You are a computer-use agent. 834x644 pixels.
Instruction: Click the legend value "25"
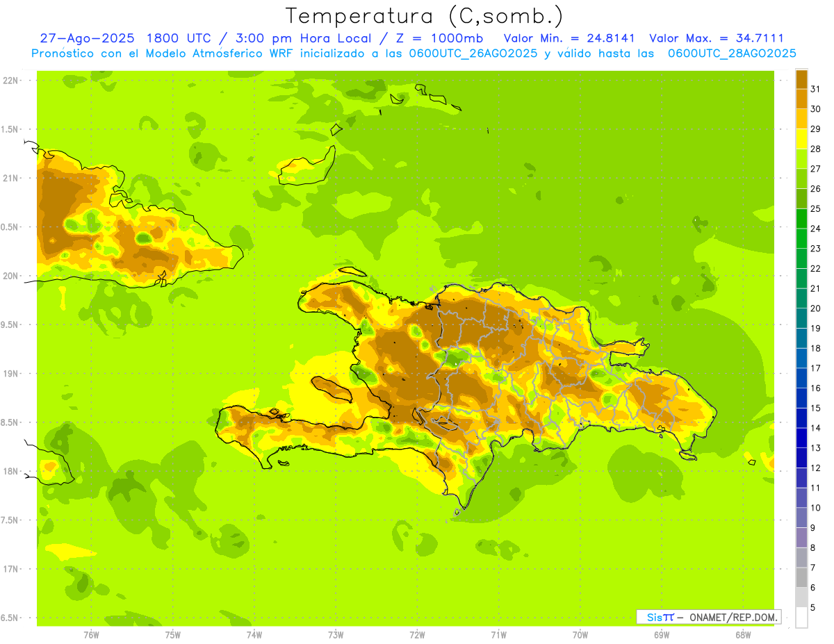tap(815, 208)
